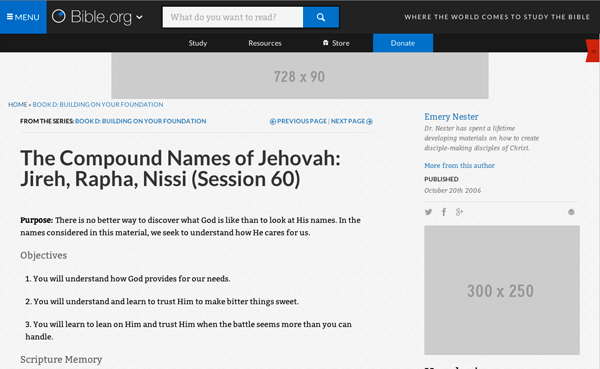The width and height of the screenshot is (600, 369).
Task: Click the 'Objectives' heading
Action: 44,255
